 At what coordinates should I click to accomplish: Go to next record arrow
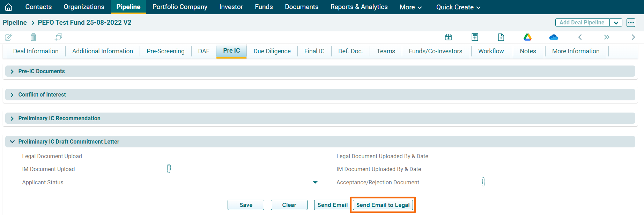point(633,37)
